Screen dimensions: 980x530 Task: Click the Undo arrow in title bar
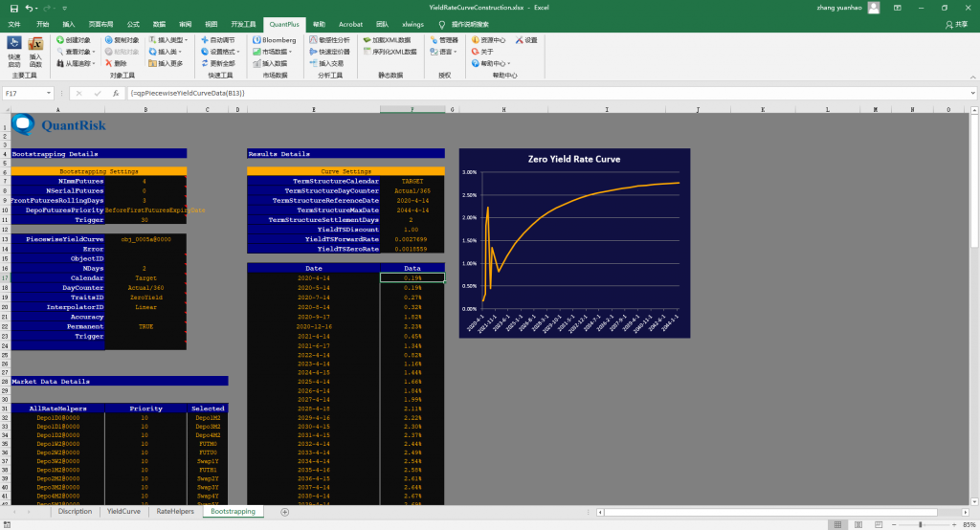coord(30,8)
